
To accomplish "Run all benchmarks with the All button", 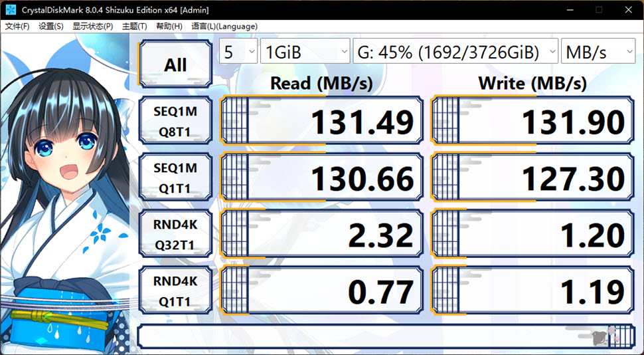I will [175, 64].
